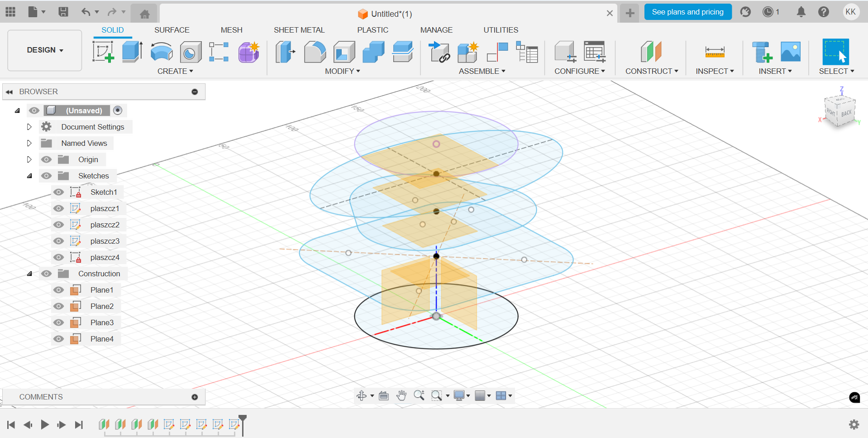Select the Measure tool

coord(715,52)
